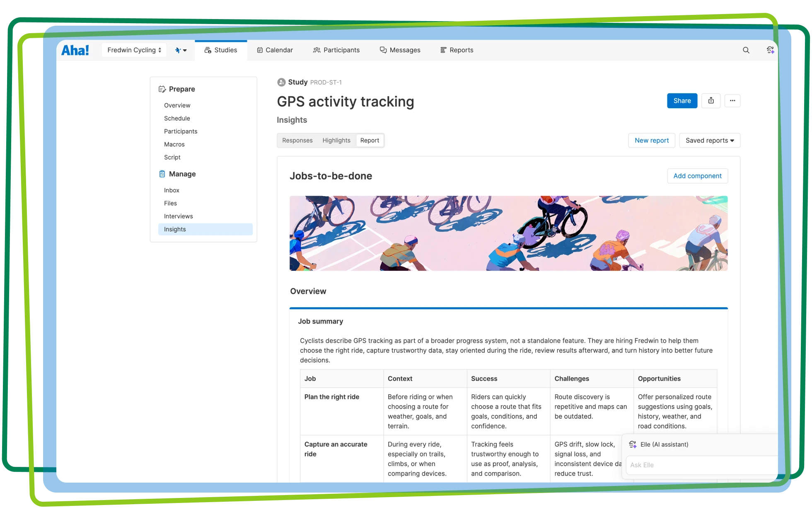Go to the Participants top navigation tab
This screenshot has width=812, height=510.
click(336, 50)
